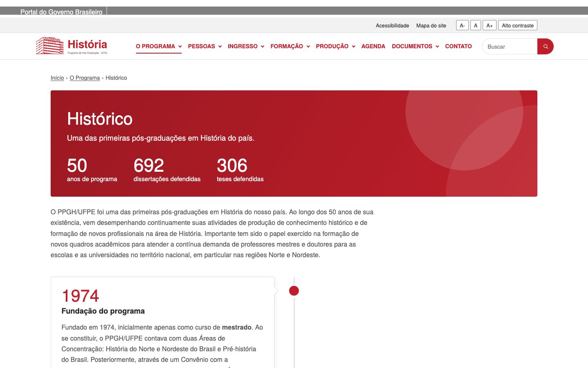Click the 'Fundação do programa' heading
588x368 pixels.
(x=103, y=311)
